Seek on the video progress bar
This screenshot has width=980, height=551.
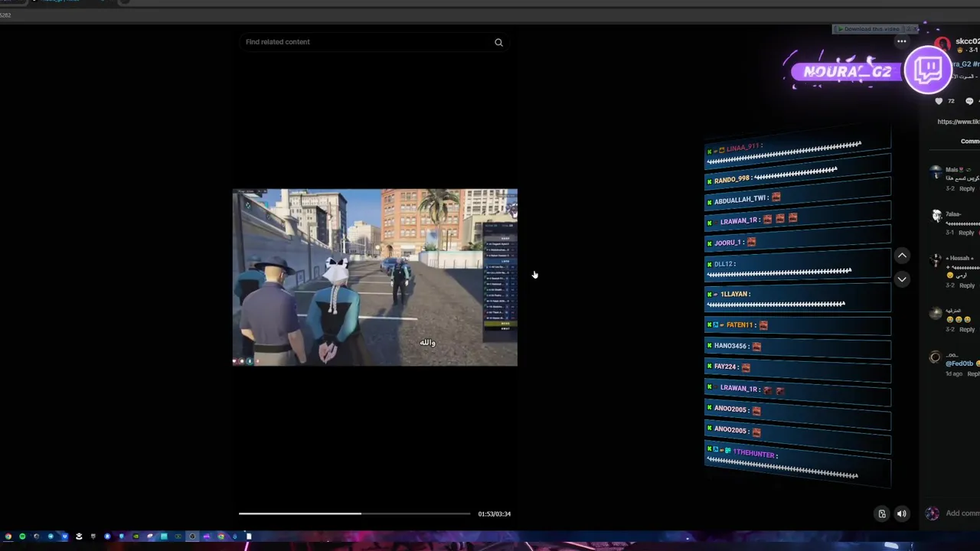tap(354, 514)
